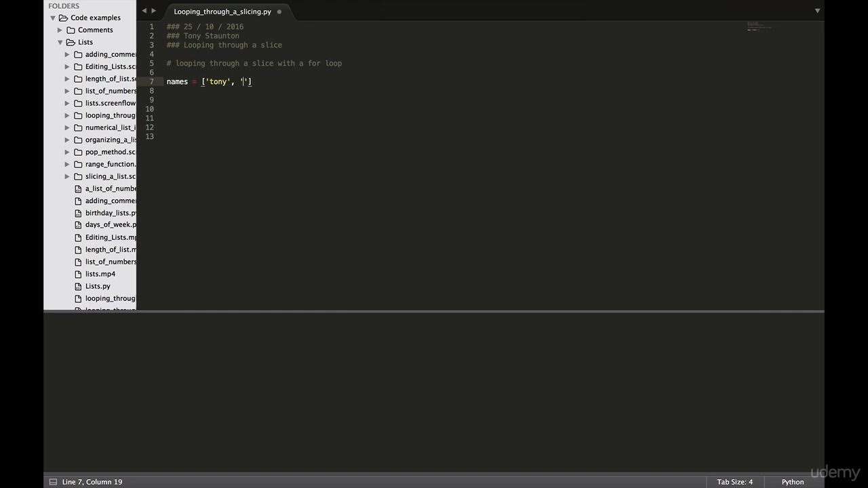The height and width of the screenshot is (488, 868).
Task: Click the Comments folder icon
Action: (x=71, y=30)
